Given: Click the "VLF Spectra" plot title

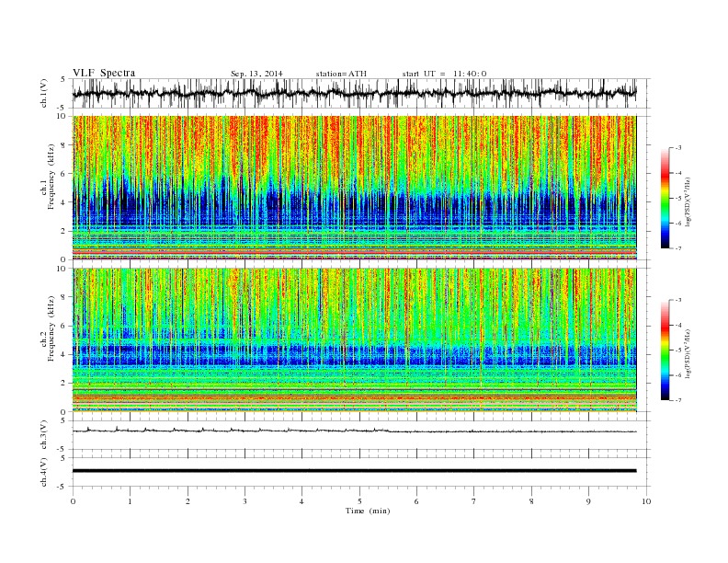Looking at the screenshot, I should [x=104, y=73].
